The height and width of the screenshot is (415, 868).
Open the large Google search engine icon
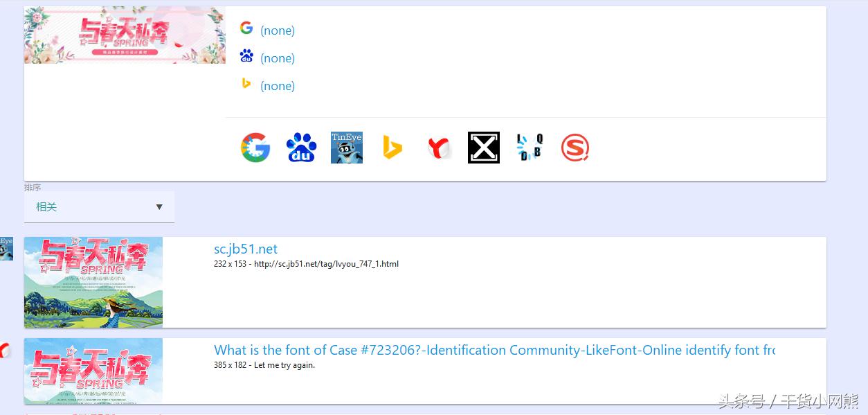point(255,148)
